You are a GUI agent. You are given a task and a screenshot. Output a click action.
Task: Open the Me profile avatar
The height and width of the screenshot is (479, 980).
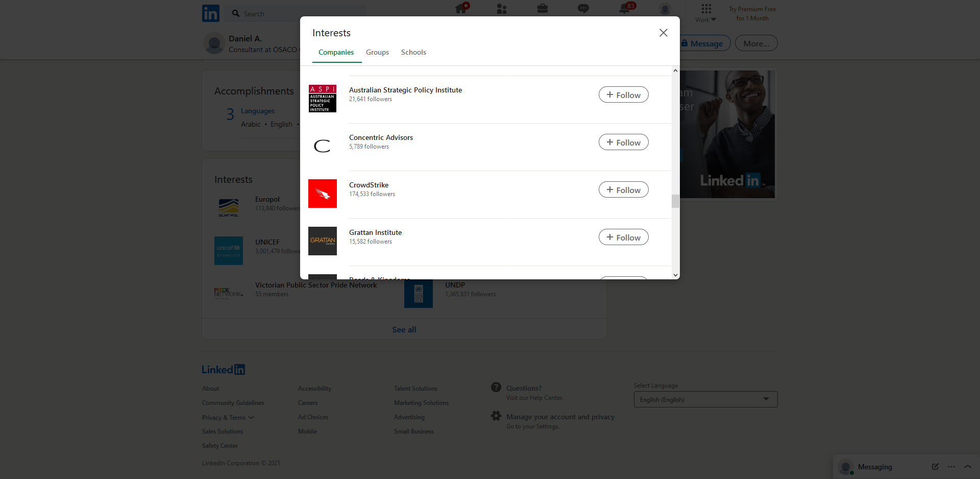pyautogui.click(x=665, y=9)
